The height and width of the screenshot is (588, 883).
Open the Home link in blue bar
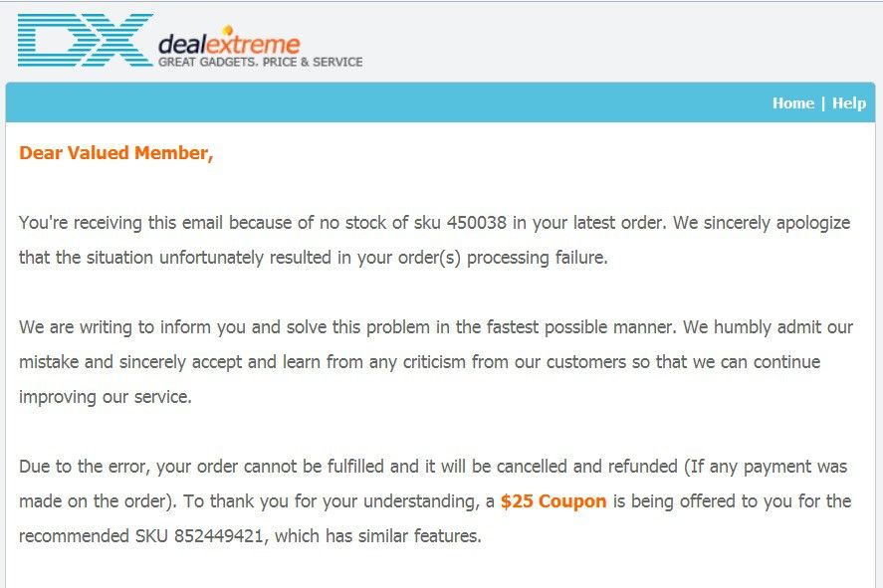coord(792,102)
